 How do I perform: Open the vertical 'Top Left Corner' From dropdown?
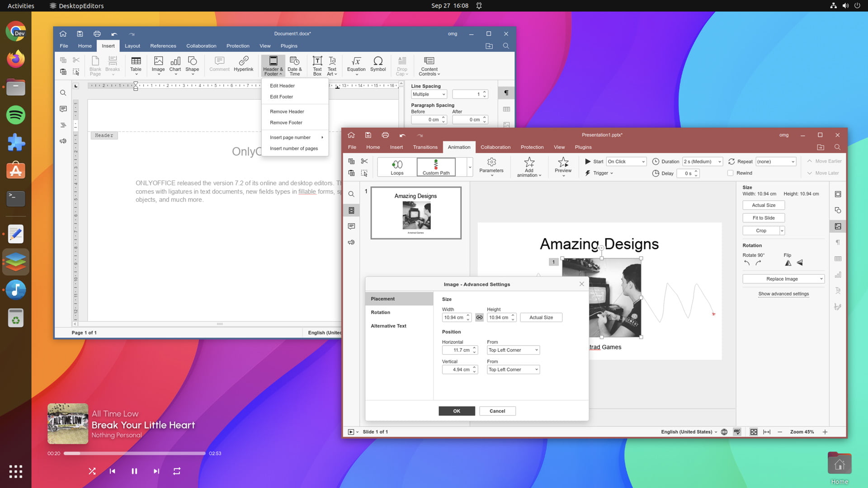pos(513,369)
